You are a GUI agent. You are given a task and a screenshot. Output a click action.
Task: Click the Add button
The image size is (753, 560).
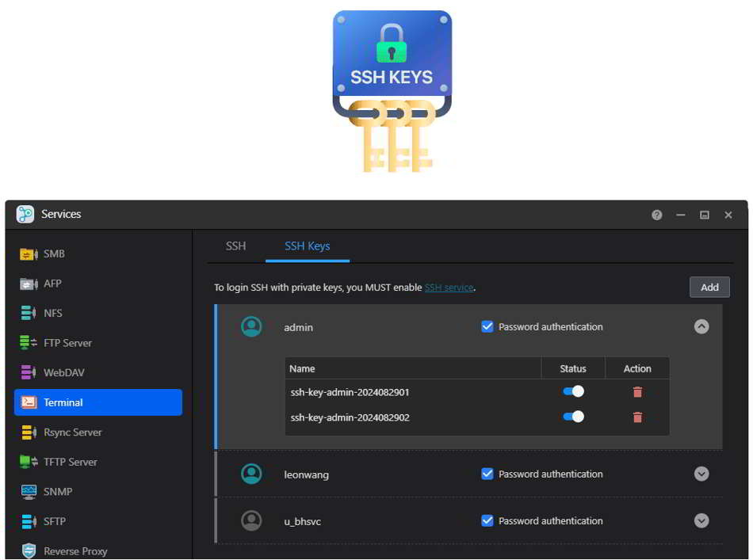click(x=709, y=287)
